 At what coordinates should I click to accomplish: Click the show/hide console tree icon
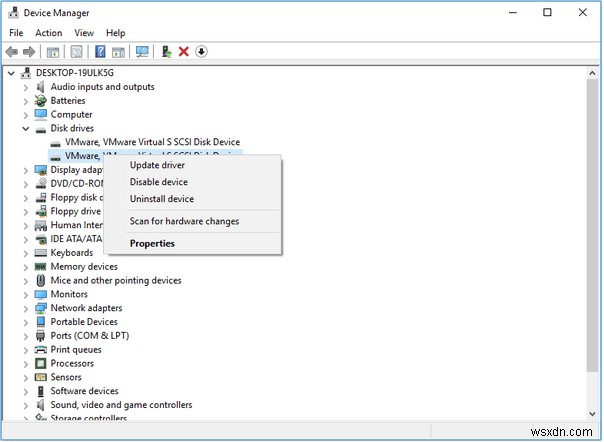pyautogui.click(x=53, y=52)
